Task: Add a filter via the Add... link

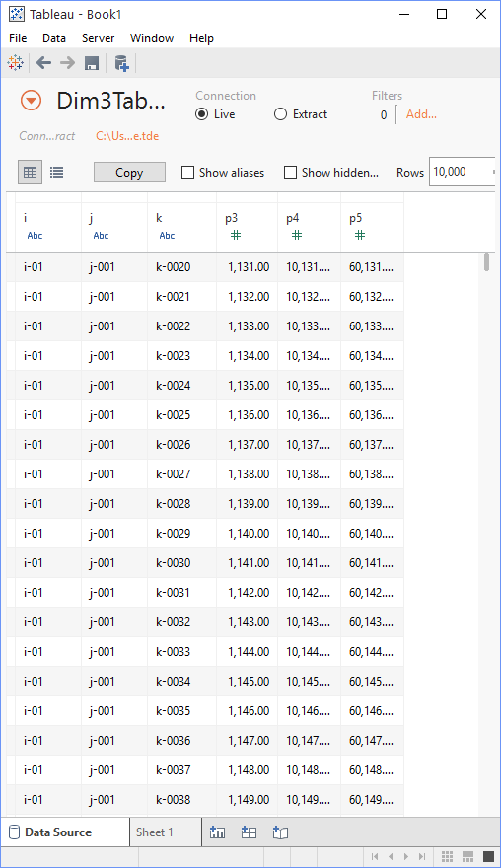Action: click(x=421, y=114)
